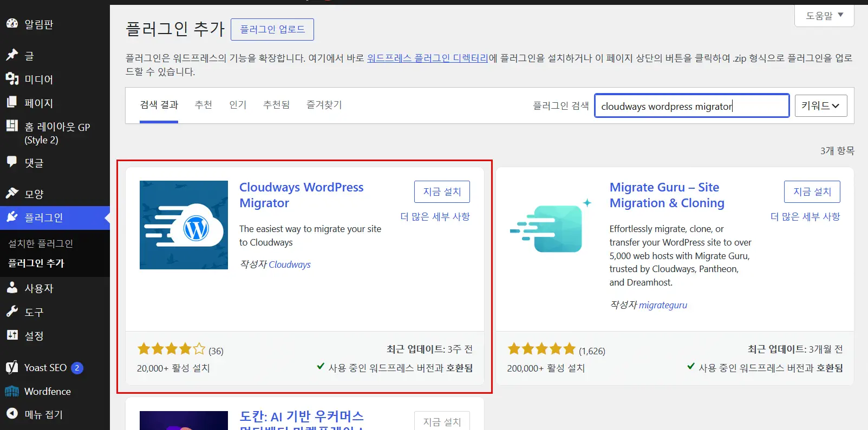Click the 글 pushpin icon
The image size is (868, 430).
pyautogui.click(x=12, y=55)
